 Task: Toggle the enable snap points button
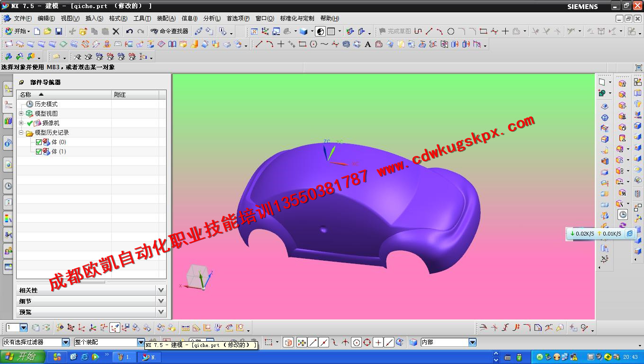click(302, 342)
